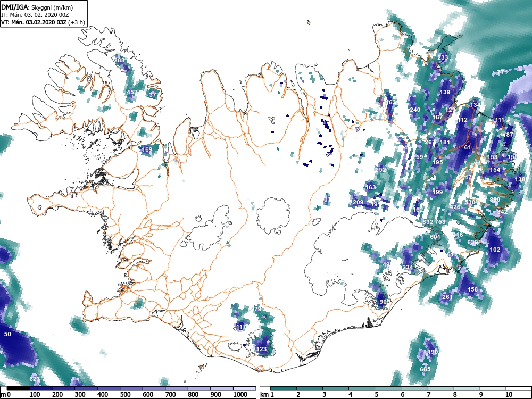The height and width of the screenshot is (399, 532).
Task: Click the black 0–100 m legend segment
Action: tap(18, 388)
